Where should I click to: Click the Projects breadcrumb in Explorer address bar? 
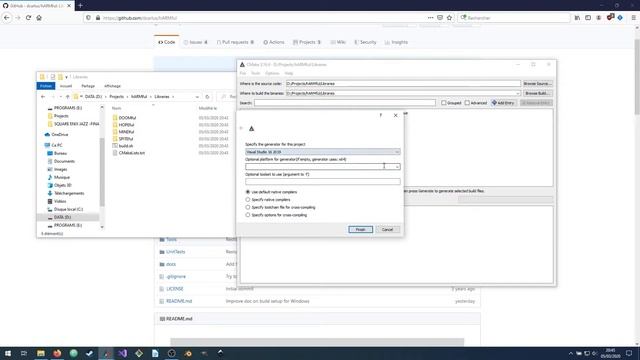[116, 97]
